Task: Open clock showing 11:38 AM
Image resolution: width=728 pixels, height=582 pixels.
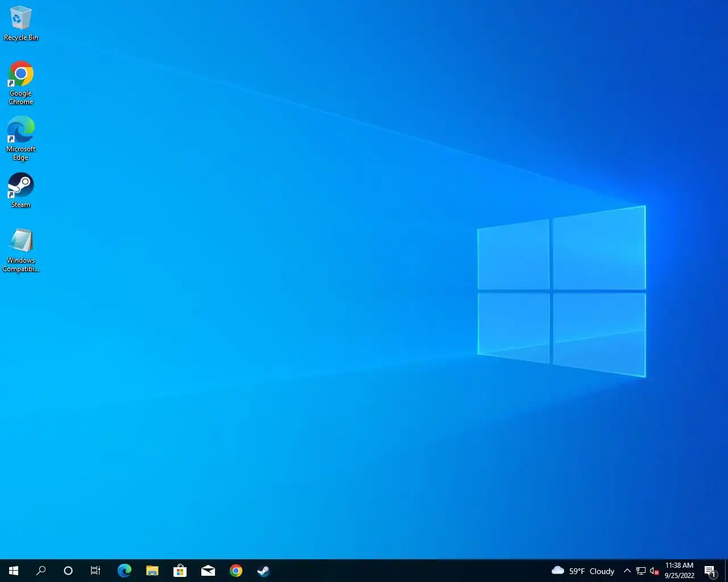Action: [x=680, y=571]
